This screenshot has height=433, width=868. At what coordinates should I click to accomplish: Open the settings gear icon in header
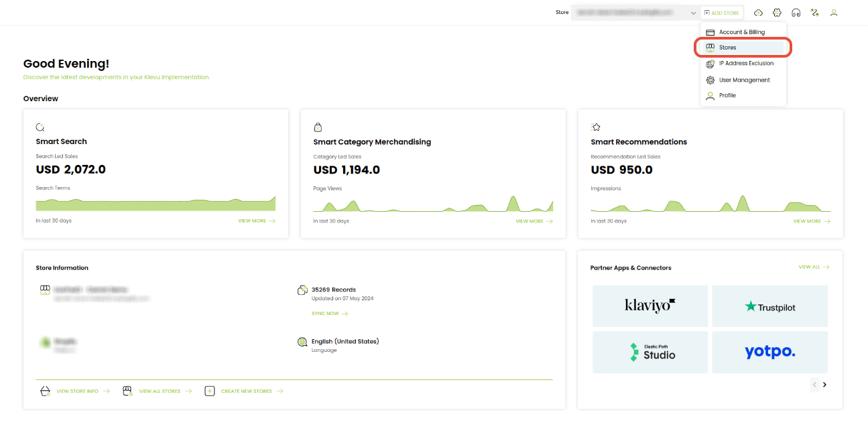pos(777,13)
